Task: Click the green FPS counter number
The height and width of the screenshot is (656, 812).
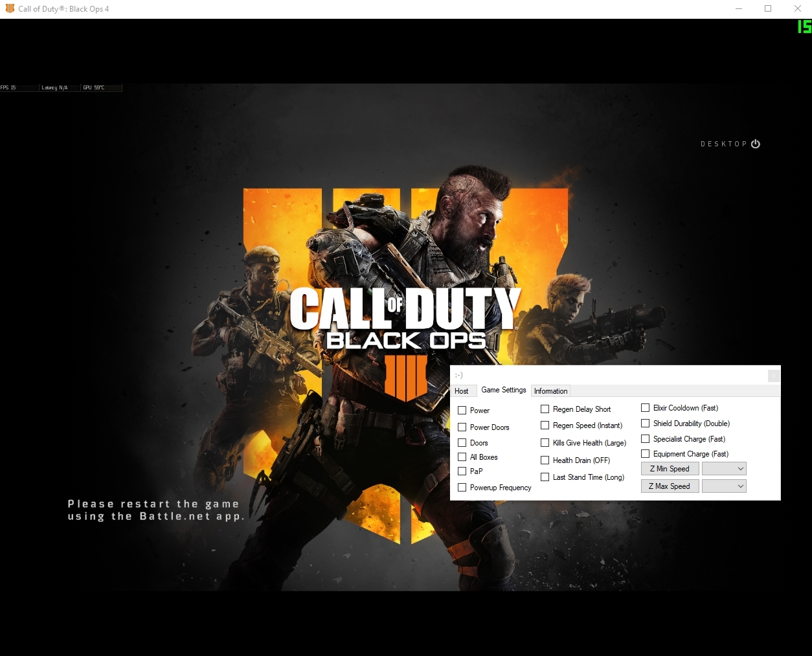Action: tap(804, 27)
